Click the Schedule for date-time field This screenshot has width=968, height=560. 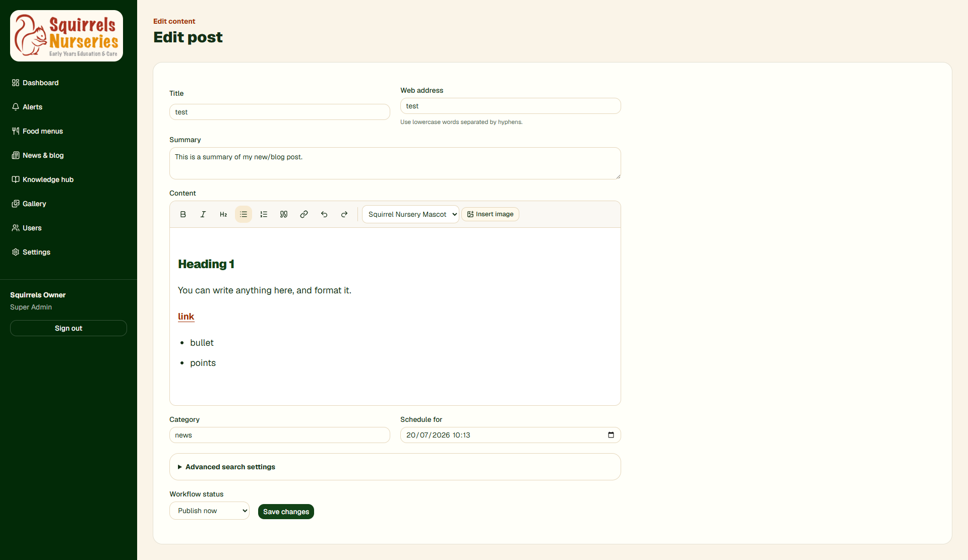coord(511,435)
